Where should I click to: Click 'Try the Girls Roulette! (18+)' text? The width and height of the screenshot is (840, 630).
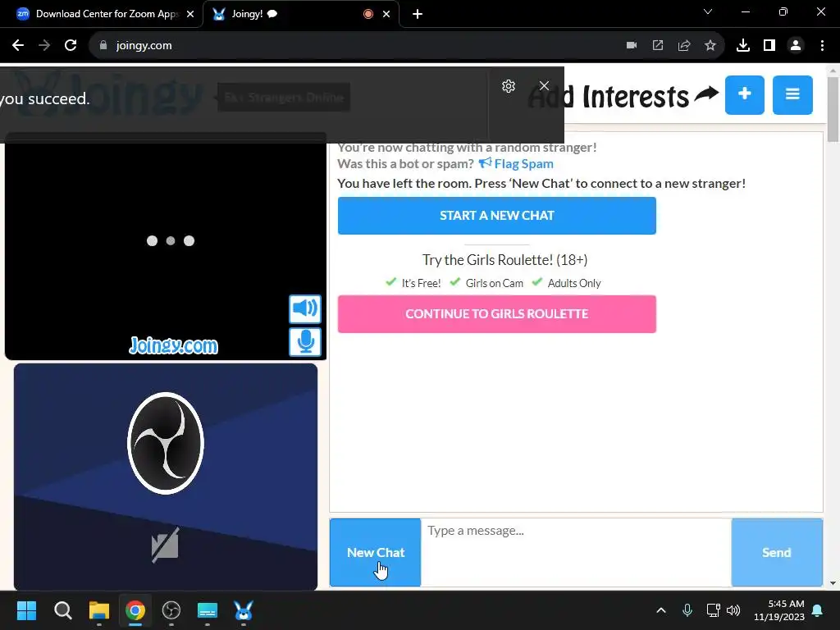(x=504, y=260)
